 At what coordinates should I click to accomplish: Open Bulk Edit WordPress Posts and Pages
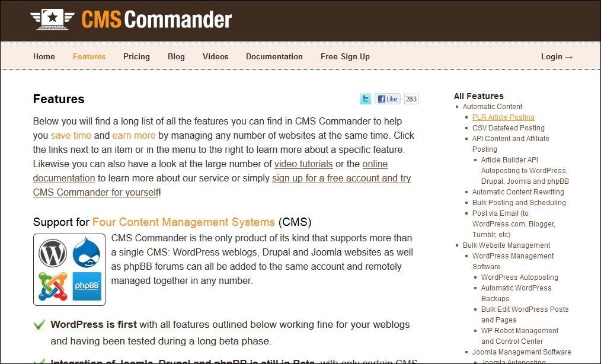click(x=525, y=315)
